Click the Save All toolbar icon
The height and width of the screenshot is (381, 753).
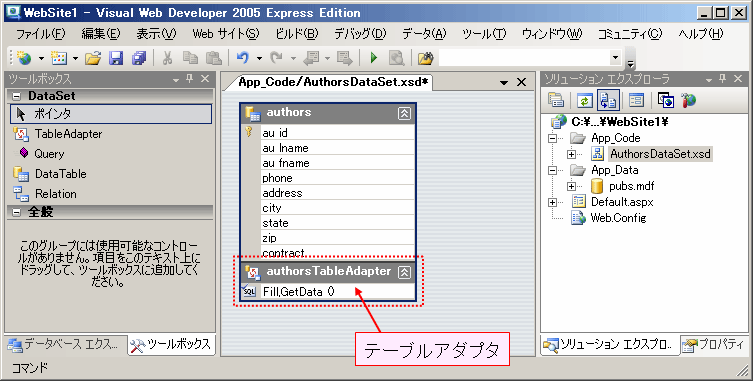pos(139,58)
